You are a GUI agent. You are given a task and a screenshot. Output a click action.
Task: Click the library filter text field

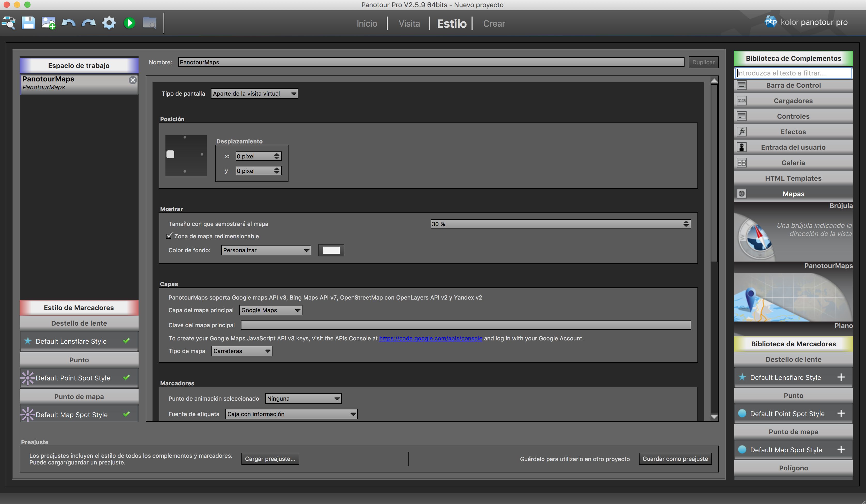(x=793, y=73)
